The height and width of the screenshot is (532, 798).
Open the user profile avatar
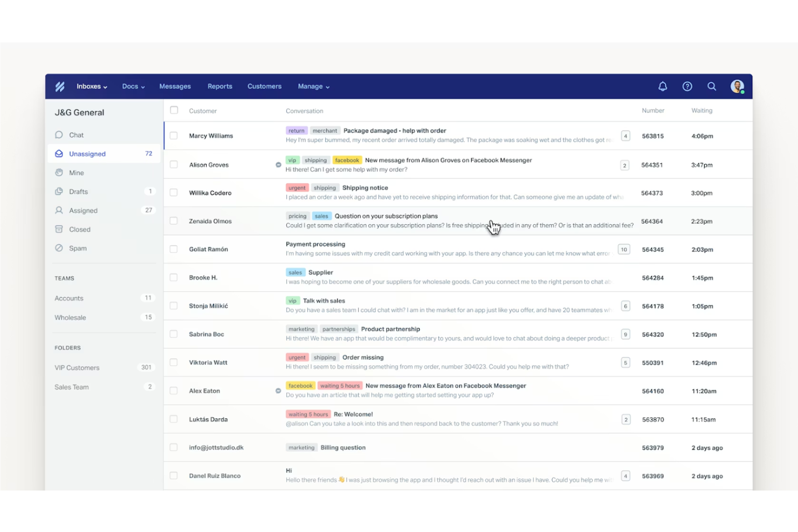(x=737, y=86)
